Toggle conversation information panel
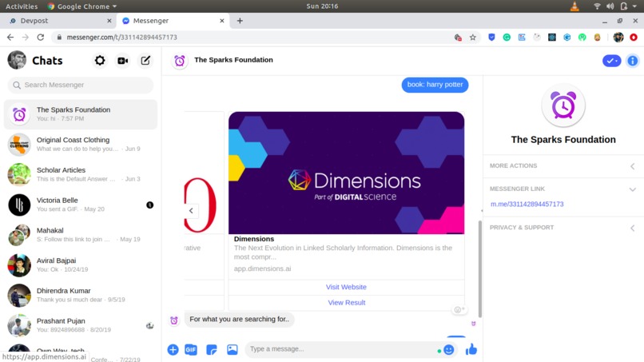Screen dimensions: 644x362 pos(633,61)
